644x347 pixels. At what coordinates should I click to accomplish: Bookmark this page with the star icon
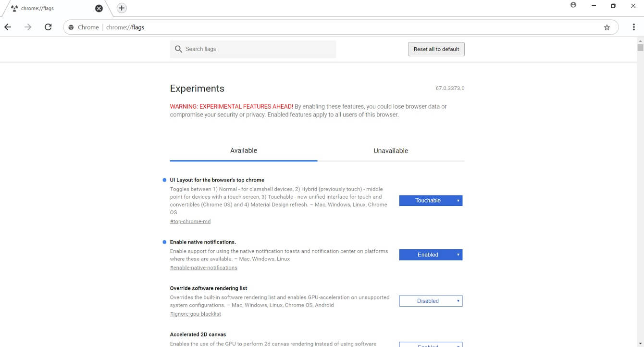click(607, 27)
